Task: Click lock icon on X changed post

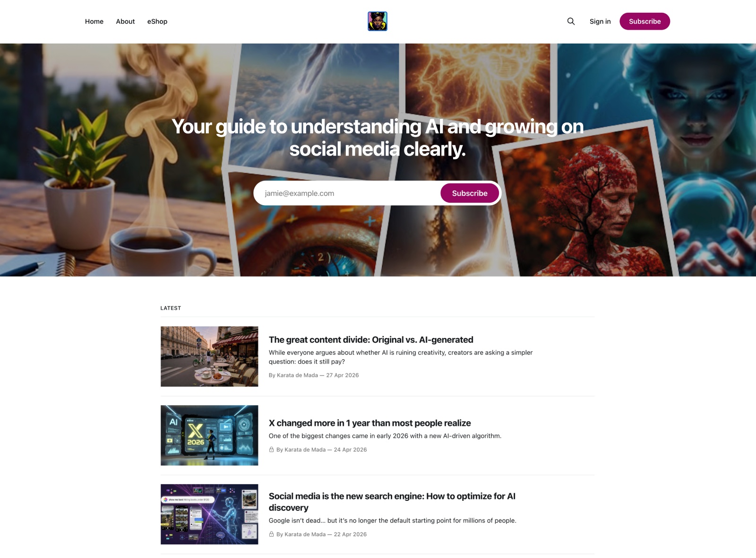Action: click(x=271, y=450)
